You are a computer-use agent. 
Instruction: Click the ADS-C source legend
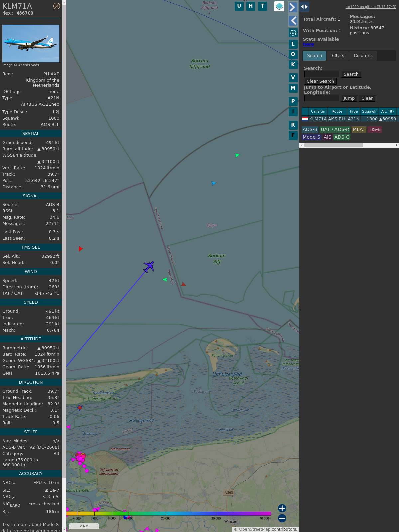[342, 137]
